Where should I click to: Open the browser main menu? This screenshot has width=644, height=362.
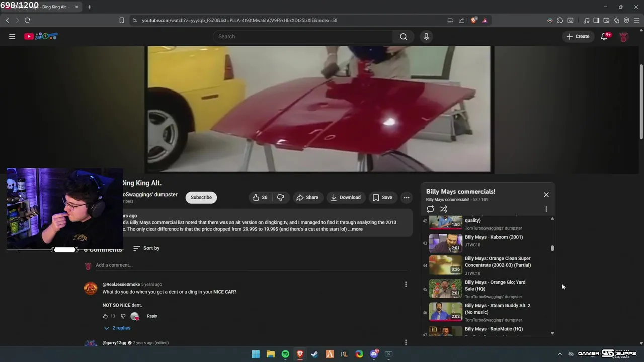point(636,20)
